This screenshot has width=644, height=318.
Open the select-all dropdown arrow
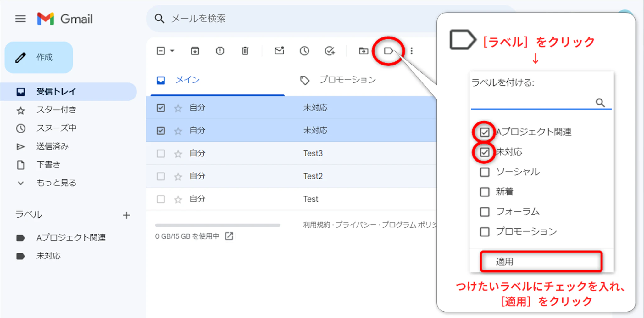coord(172,51)
